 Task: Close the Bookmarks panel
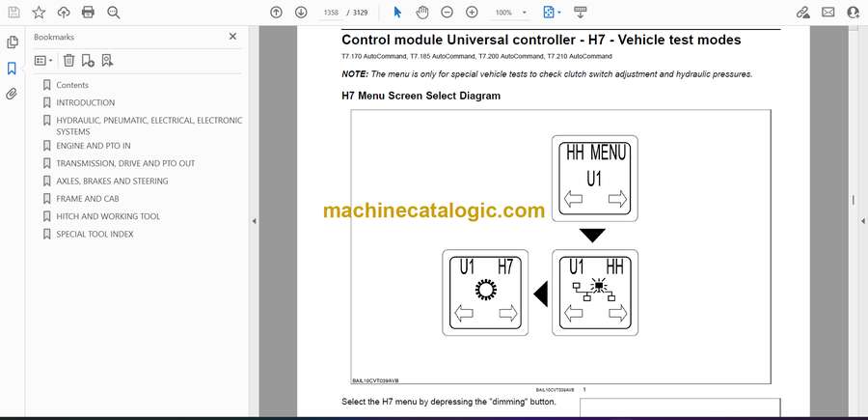pyautogui.click(x=232, y=37)
